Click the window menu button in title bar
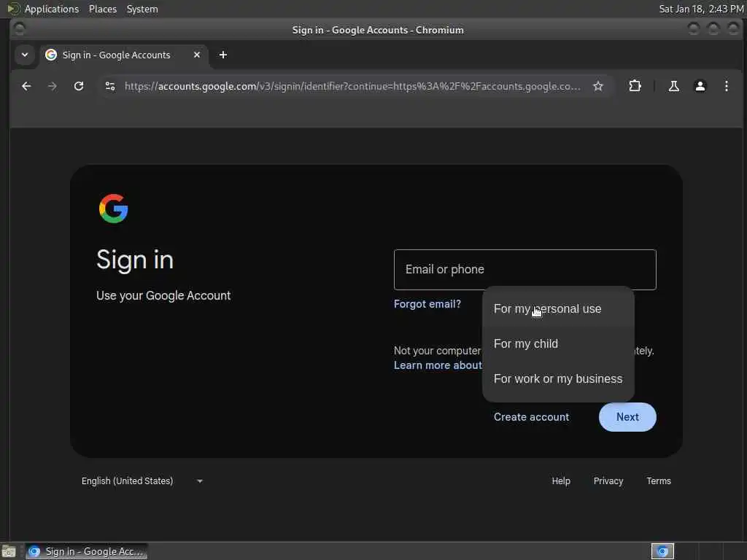Viewport: 747px width, 560px height. coord(20,29)
